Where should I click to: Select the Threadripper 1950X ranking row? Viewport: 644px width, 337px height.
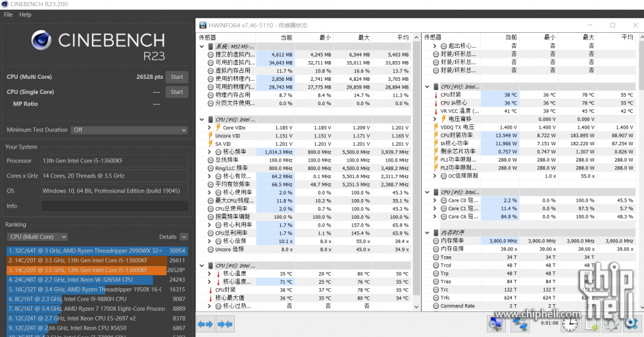97,290
